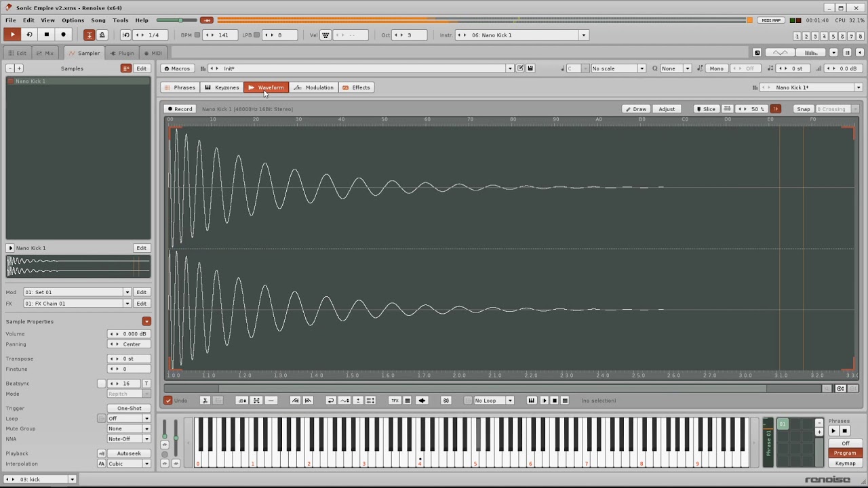
Task: Toggle the Undo checkbox
Action: [168, 401]
